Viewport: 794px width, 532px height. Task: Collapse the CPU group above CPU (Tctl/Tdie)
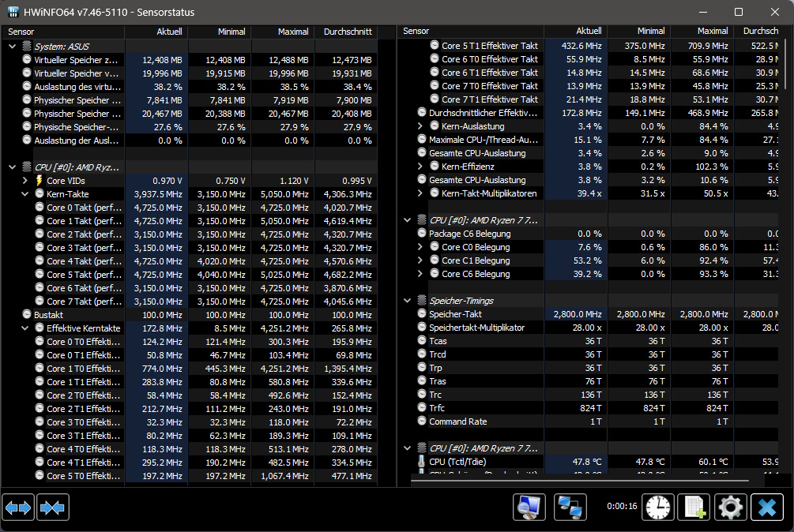point(407,448)
